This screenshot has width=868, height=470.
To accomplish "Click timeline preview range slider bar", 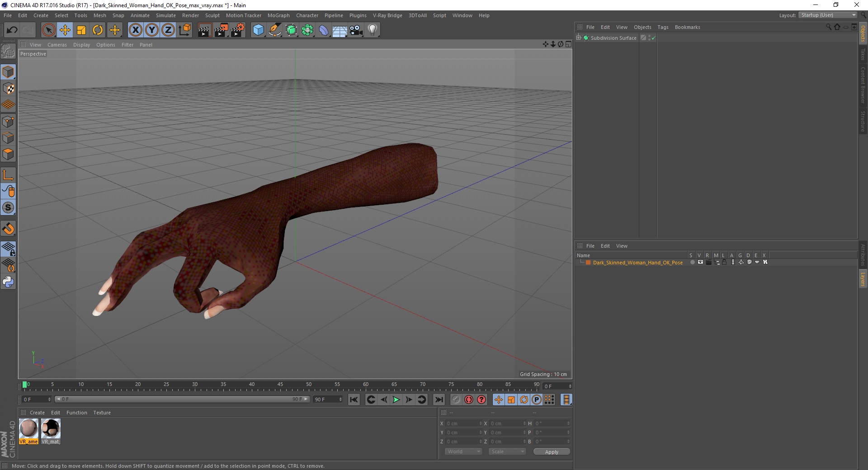I will 182,399.
